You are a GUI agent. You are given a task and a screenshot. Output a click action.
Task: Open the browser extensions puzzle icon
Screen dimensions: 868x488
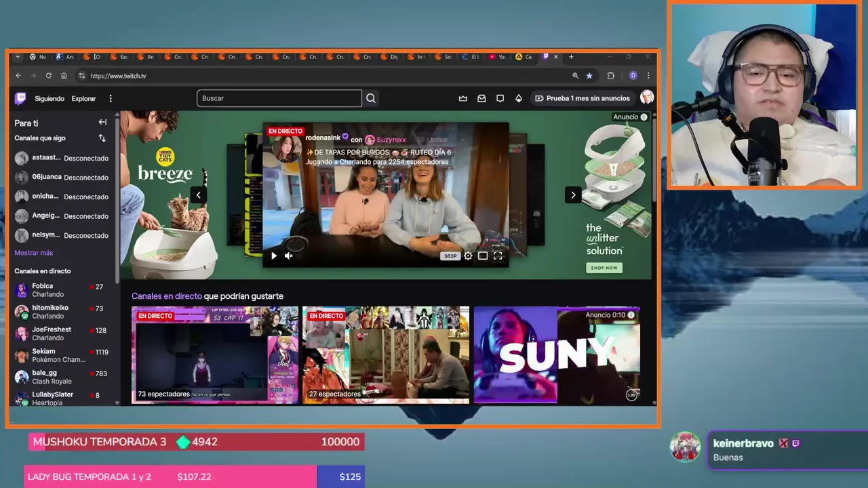click(611, 76)
